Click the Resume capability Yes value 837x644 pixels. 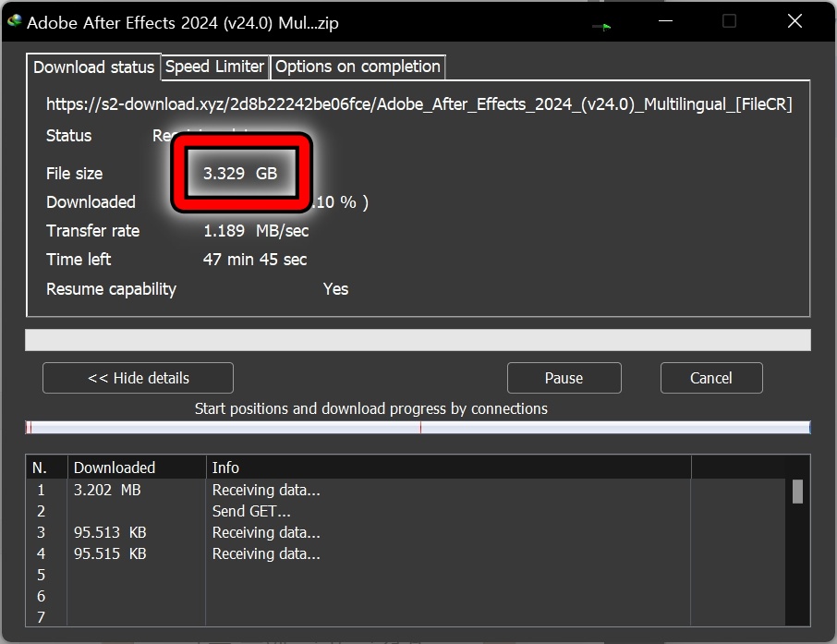(335, 289)
